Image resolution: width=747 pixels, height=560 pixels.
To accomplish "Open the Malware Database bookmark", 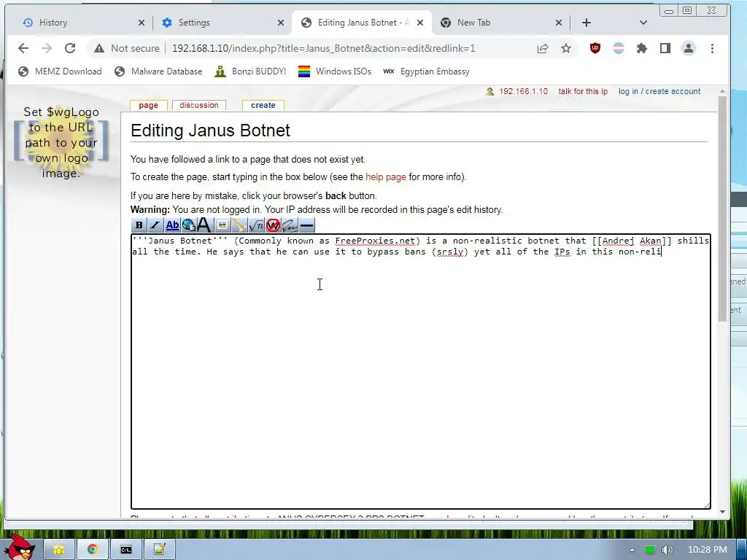I will click(x=158, y=71).
